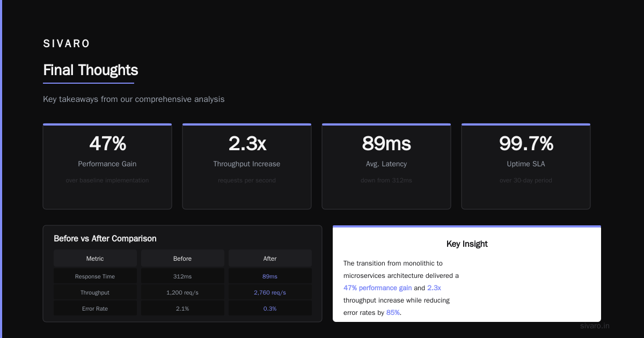
Task: Select the Response Time row label
Action: point(95,276)
